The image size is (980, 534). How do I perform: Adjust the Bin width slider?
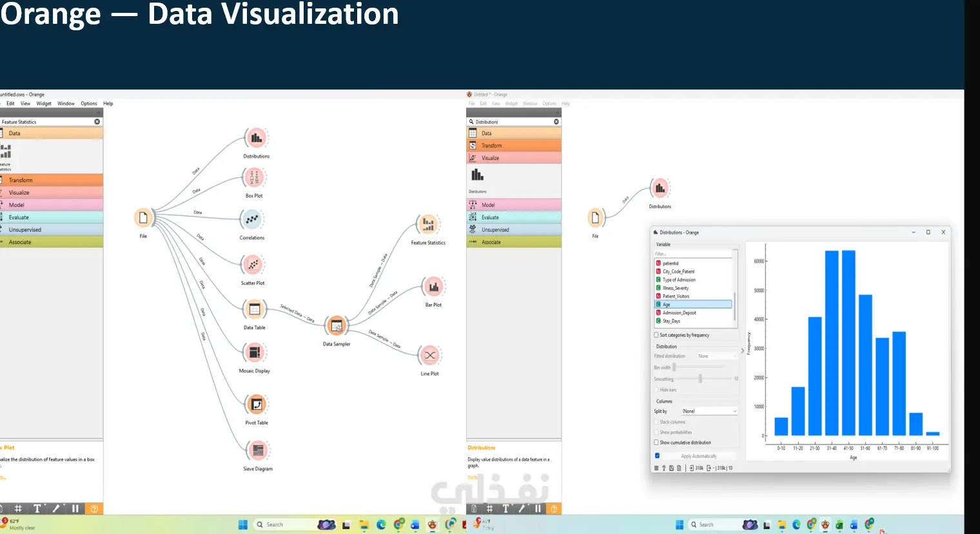674,367
